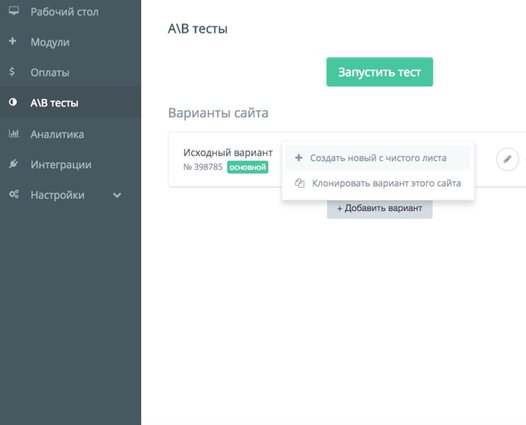Viewport: 526px width, 425px height.
Task: Click the основной green badge
Action: pos(248,167)
